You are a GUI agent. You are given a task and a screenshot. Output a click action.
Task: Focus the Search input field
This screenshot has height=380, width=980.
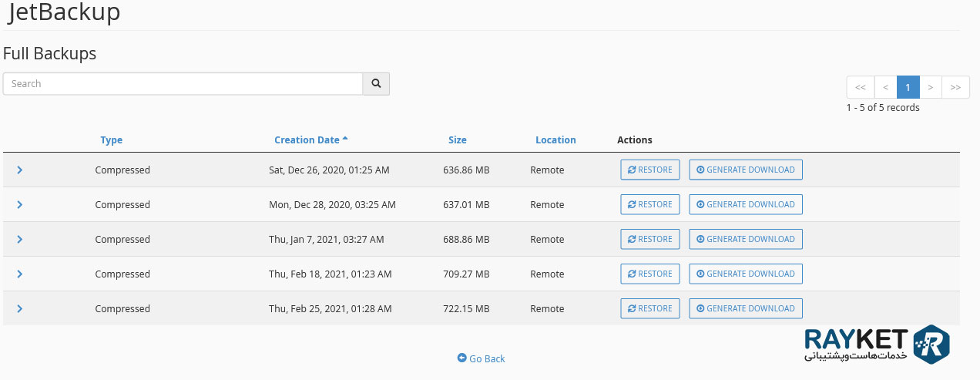coord(183,84)
